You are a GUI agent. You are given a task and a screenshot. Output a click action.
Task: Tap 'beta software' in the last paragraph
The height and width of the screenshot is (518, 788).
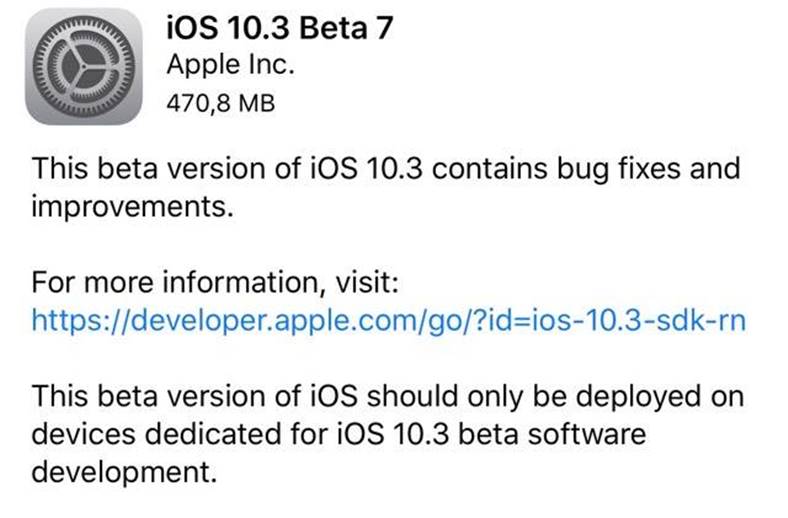tap(552, 434)
